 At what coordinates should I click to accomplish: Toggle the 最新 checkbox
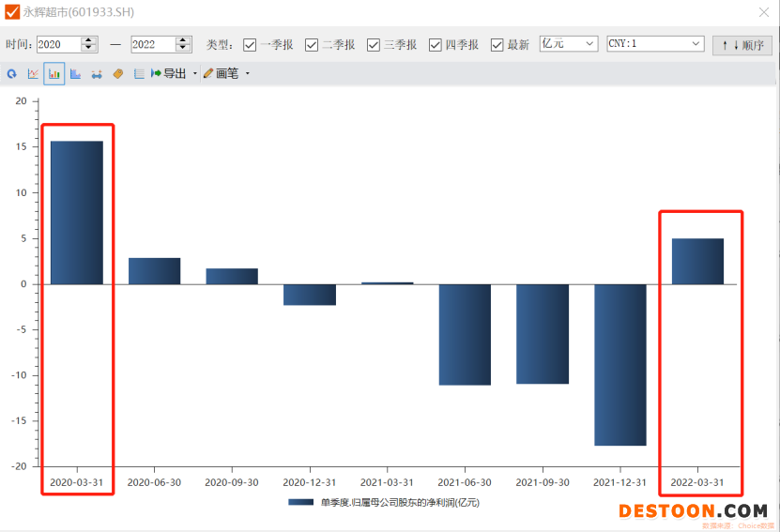click(497, 45)
